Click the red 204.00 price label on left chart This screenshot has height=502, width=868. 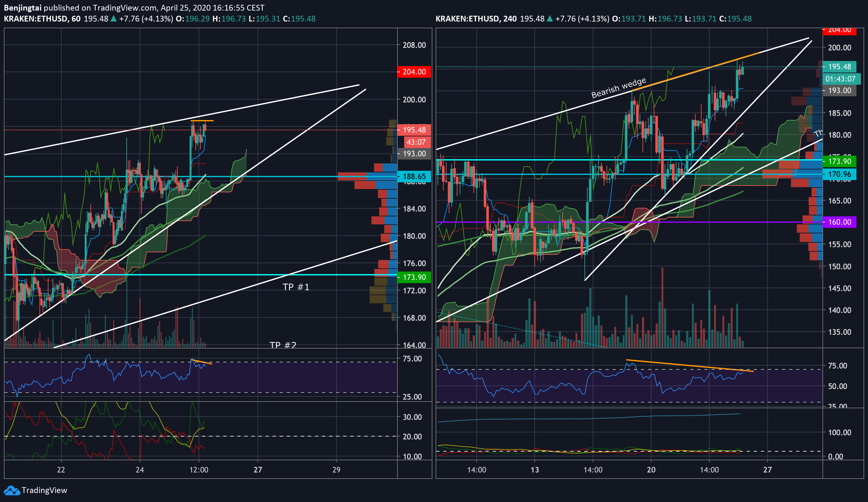[414, 72]
